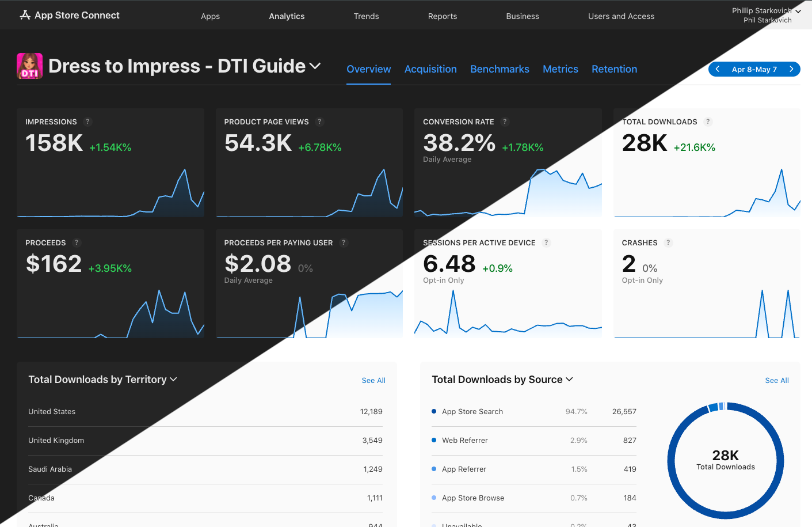The width and height of the screenshot is (812, 527).
Task: Click the Product Page Views question mark icon
Action: [x=320, y=122]
